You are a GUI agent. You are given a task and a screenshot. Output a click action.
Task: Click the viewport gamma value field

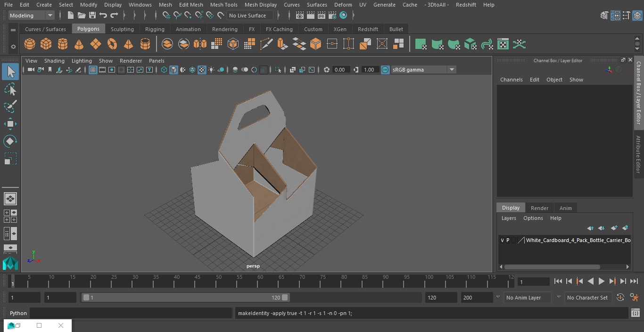pyautogui.click(x=370, y=70)
